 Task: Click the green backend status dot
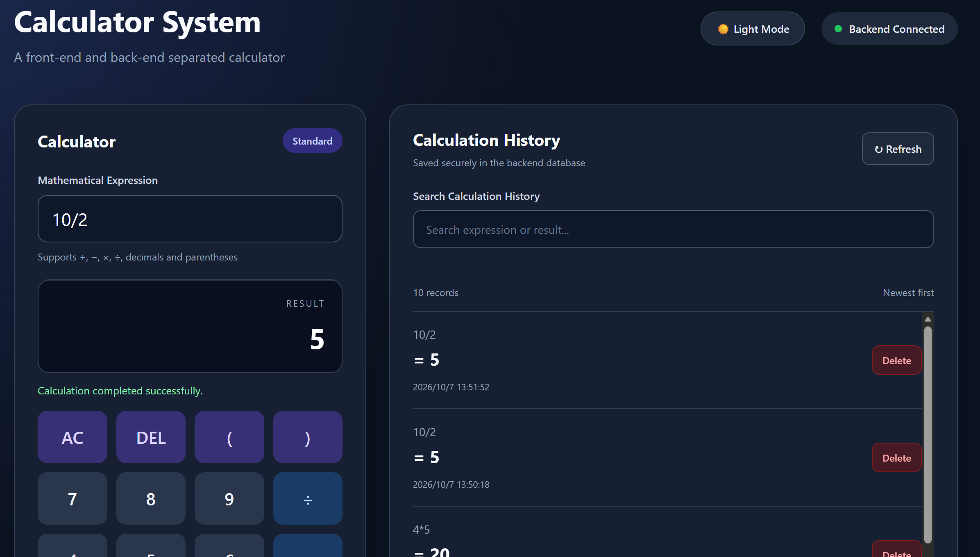(838, 29)
